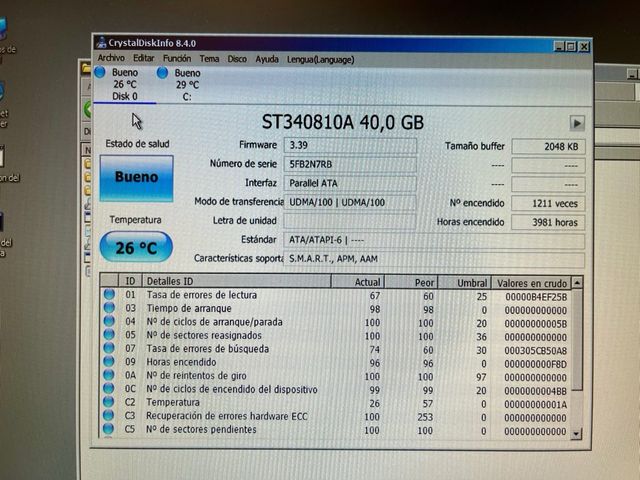
Task: Click the Interfaz field Parallel ATA
Action: [350, 183]
